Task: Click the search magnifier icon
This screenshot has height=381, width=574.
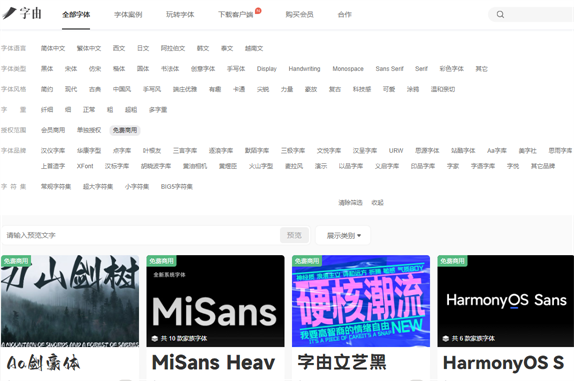Action: pyautogui.click(x=500, y=15)
